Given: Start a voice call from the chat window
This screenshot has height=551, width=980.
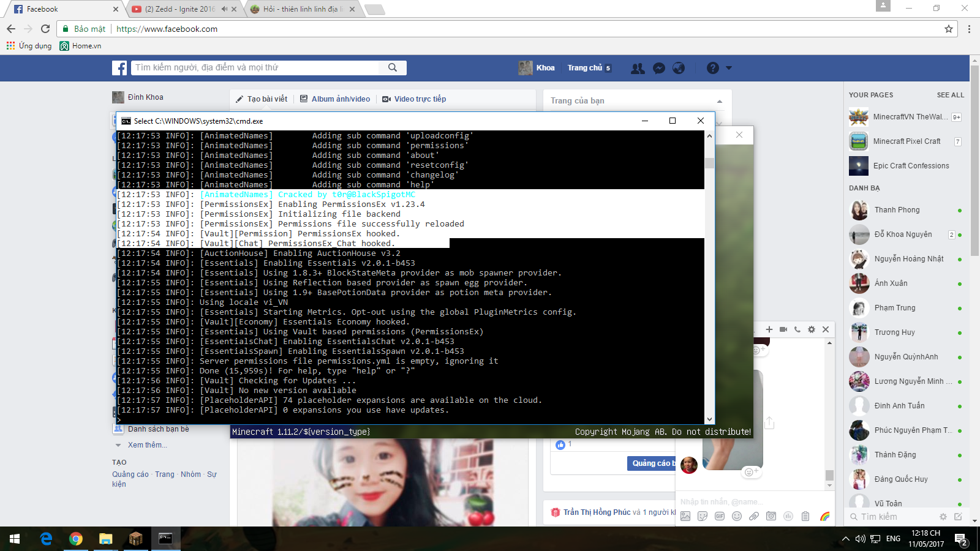Looking at the screenshot, I should [797, 329].
